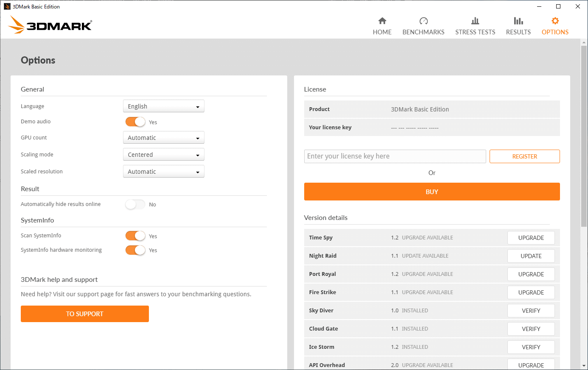Click the 'Fire Strike' row label

322,292
